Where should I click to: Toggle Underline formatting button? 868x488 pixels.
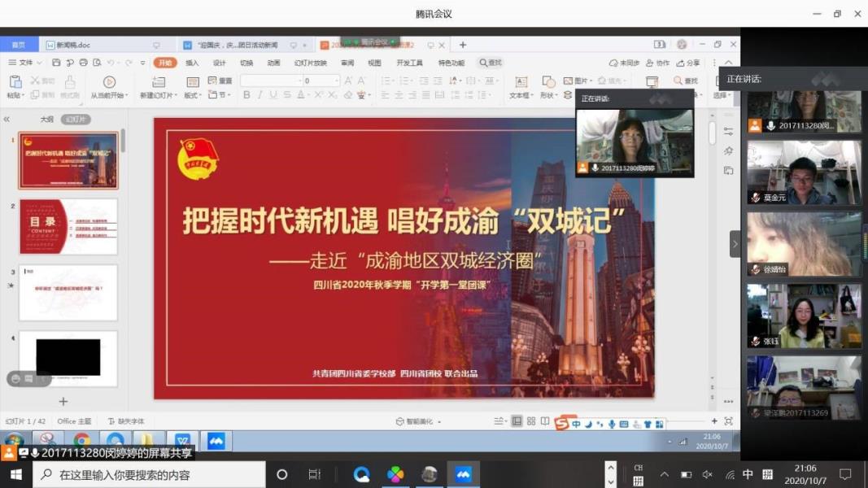point(273,95)
